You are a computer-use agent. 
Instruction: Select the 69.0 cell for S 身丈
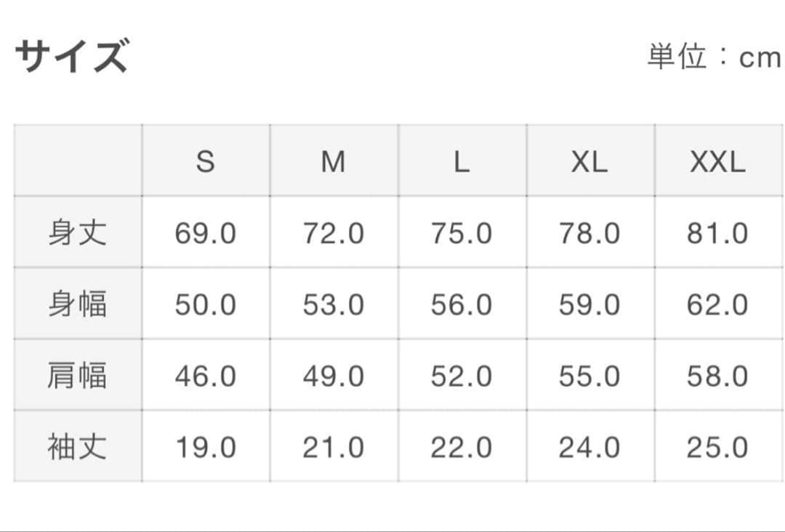click(x=206, y=233)
